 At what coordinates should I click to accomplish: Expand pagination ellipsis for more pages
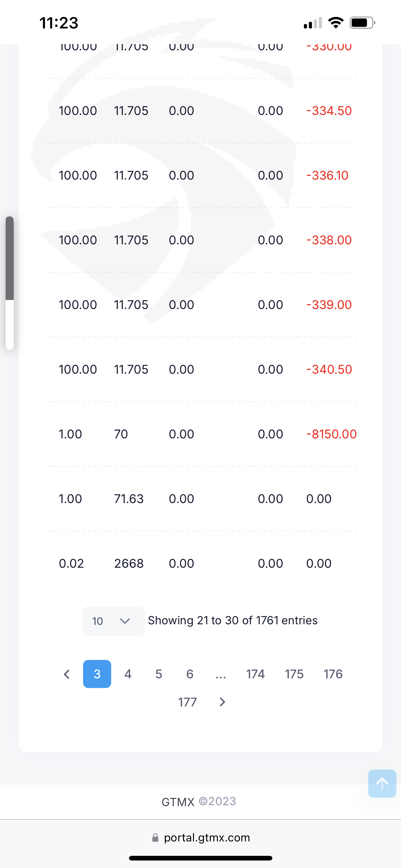tap(220, 674)
